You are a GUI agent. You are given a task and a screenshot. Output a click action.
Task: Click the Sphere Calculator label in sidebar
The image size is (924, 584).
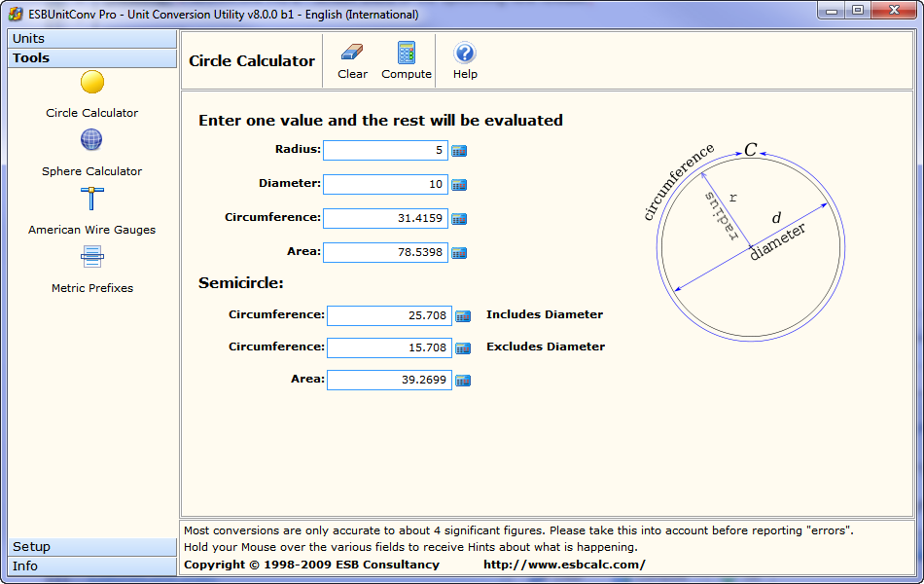coord(92,171)
